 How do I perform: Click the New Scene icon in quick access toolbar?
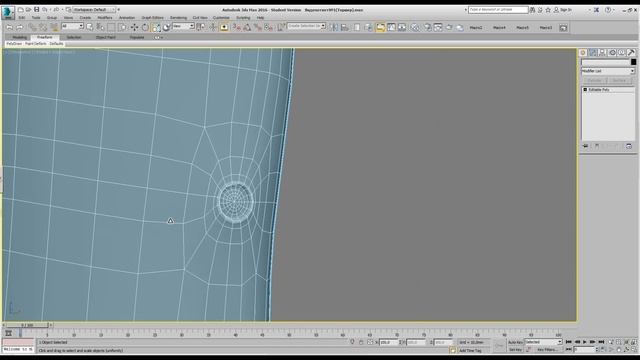click(x=20, y=9)
